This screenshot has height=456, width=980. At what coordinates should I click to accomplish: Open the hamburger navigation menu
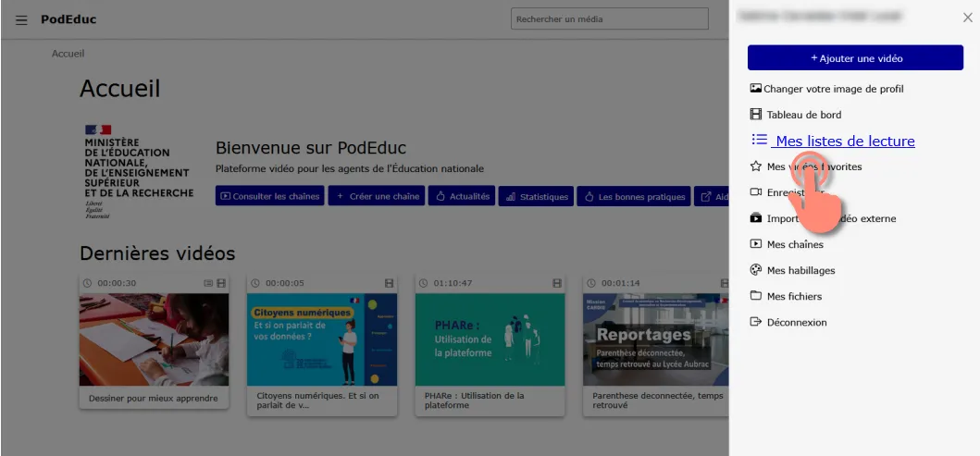pos(21,20)
